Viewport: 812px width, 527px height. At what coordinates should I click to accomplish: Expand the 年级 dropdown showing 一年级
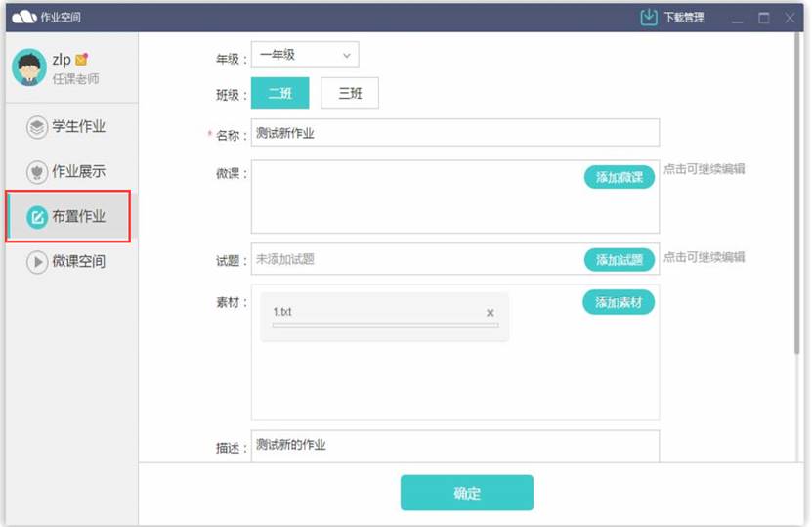click(305, 55)
